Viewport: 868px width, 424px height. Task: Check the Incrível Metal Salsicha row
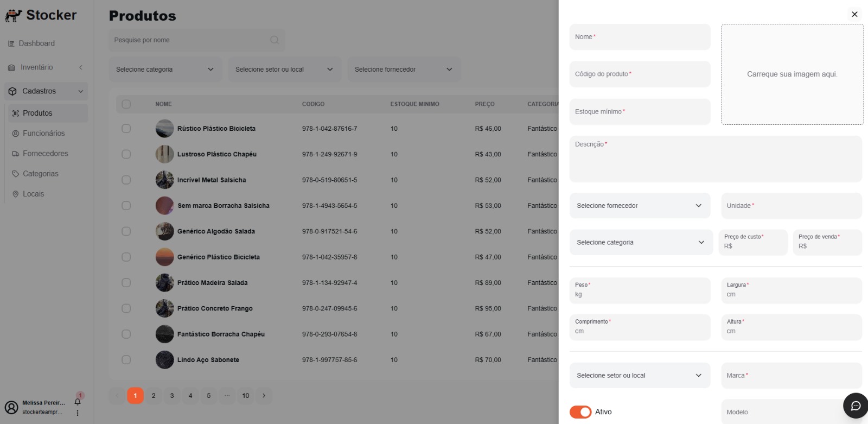coord(126,180)
